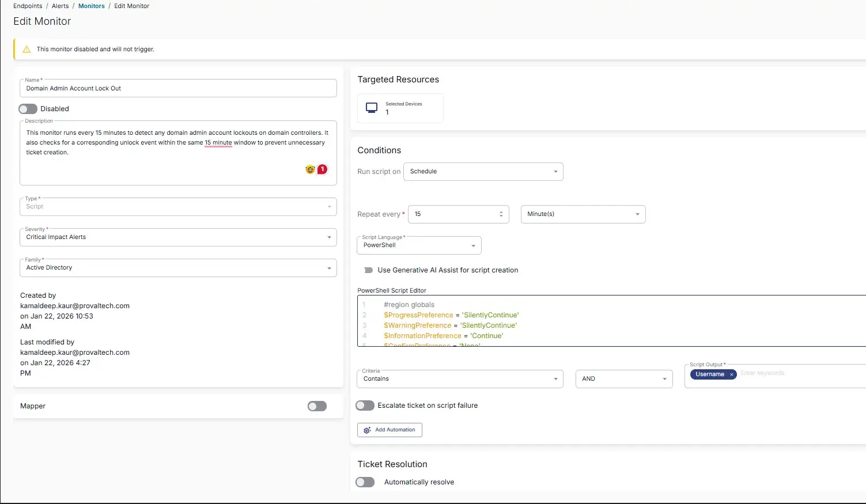
Task: Open the Script Language dropdown
Action: 419,245
